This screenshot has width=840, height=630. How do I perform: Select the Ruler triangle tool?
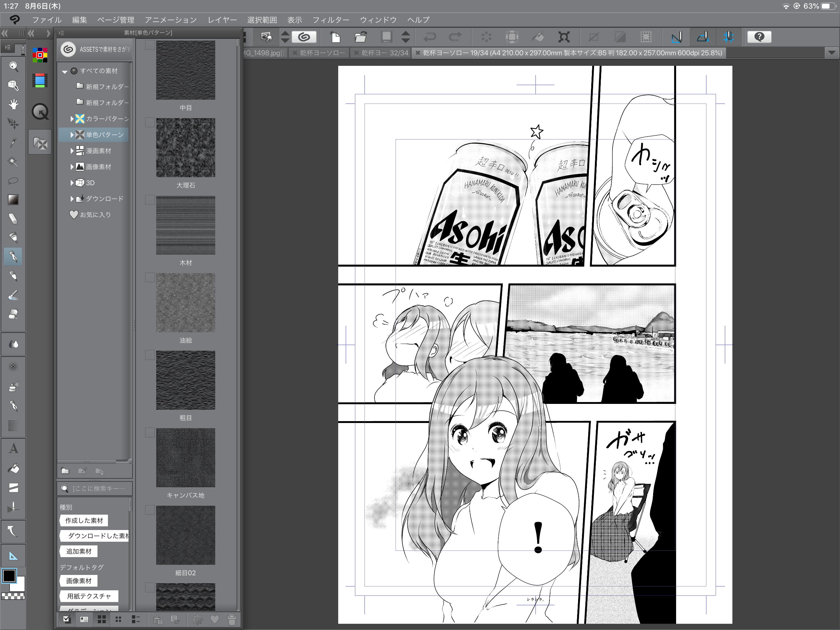pyautogui.click(x=13, y=556)
